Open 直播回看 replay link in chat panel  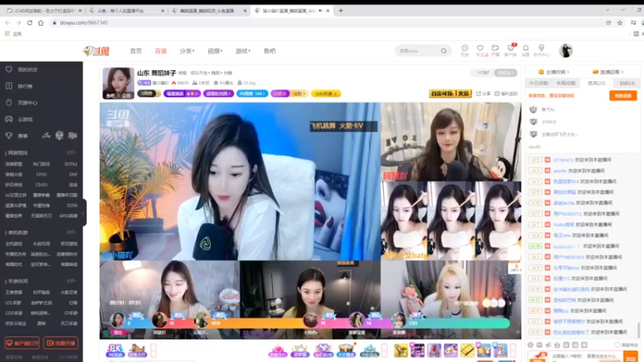608,72
